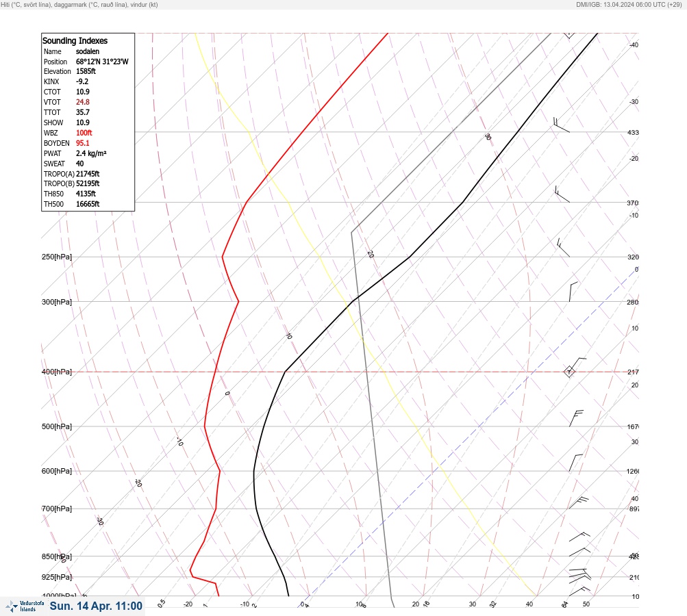Click the gray parcel line kink above 250 hPa

[351, 233]
